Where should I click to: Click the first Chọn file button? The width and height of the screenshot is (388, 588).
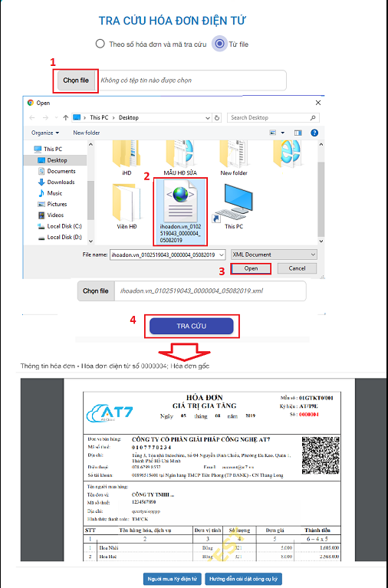pyautogui.click(x=76, y=80)
